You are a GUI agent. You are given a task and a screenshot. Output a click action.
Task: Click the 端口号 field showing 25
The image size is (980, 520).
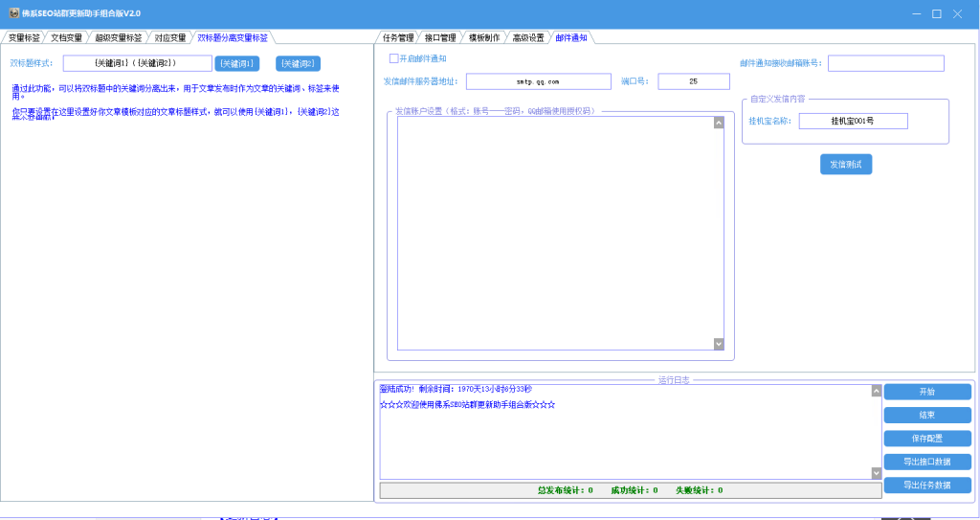point(694,81)
